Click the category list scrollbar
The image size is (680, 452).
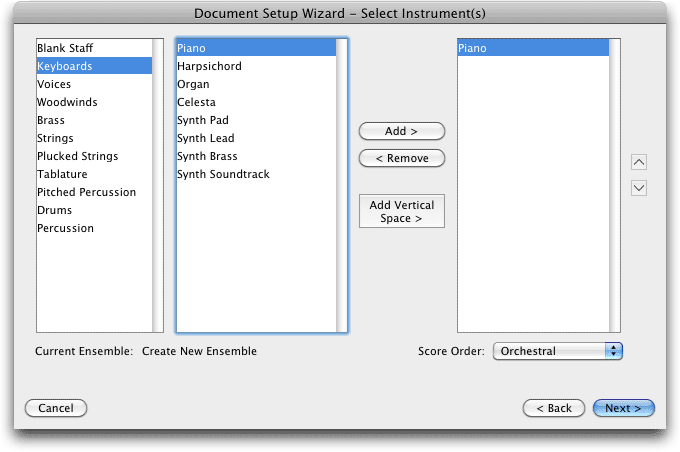click(158, 186)
